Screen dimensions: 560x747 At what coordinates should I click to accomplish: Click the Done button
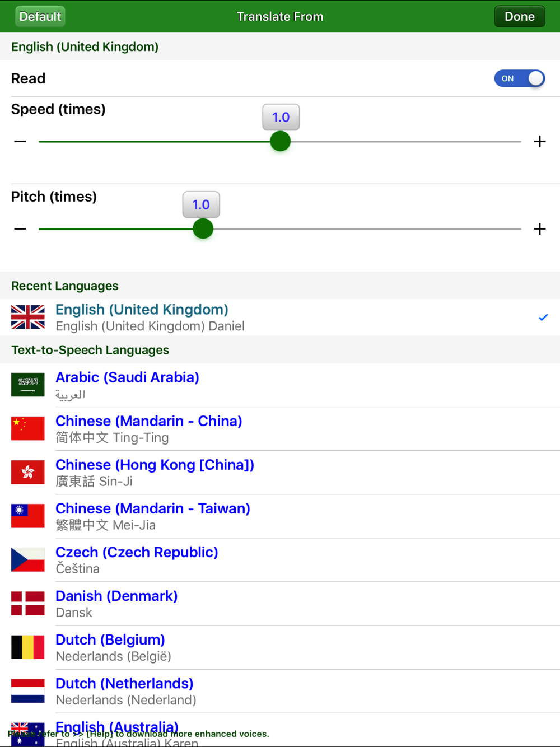(520, 16)
